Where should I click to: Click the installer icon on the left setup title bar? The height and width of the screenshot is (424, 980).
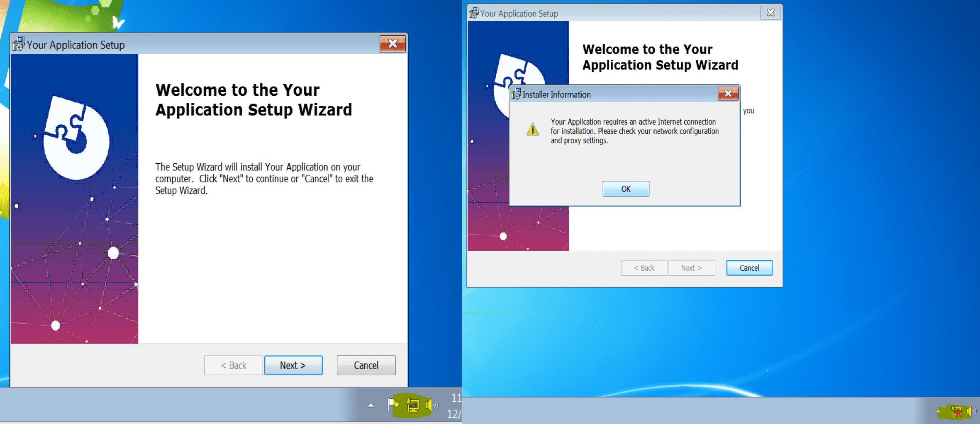pos(18,44)
